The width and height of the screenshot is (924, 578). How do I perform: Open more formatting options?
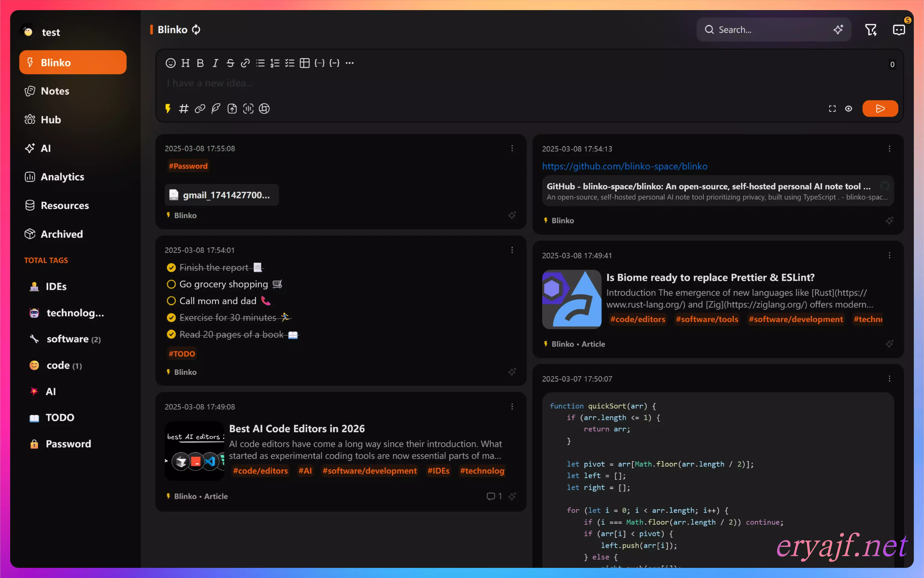(x=349, y=63)
